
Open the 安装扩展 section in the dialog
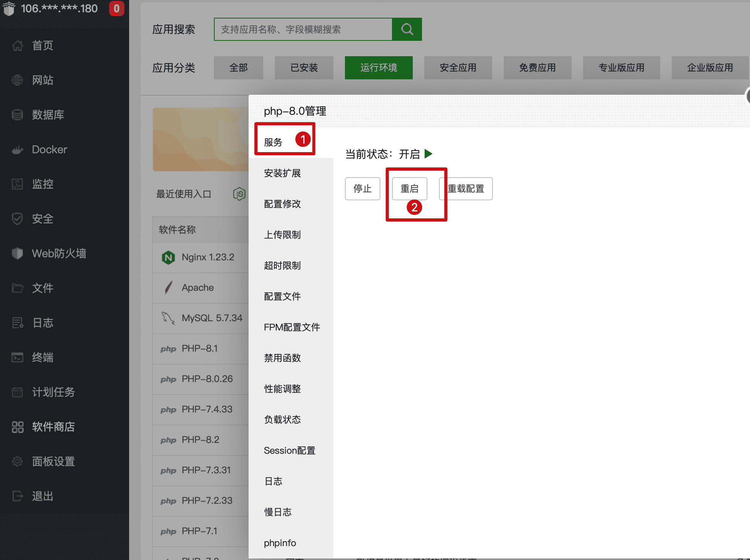point(282,173)
